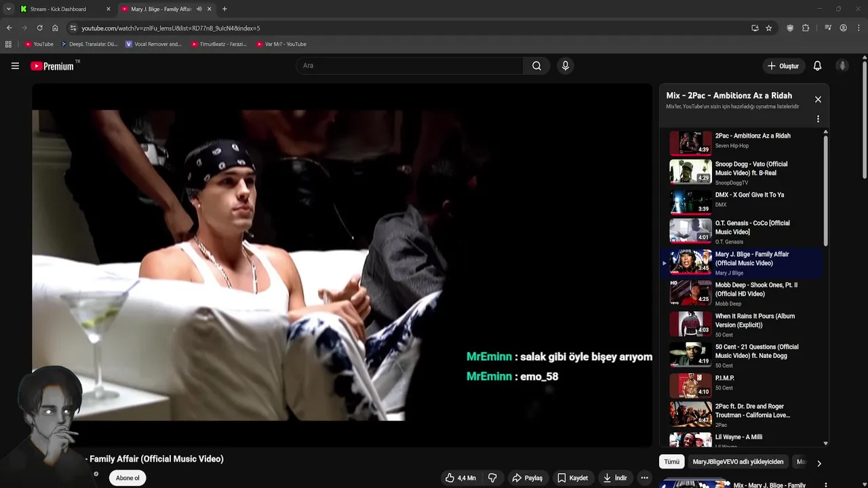Open the apps grid in bookmarks bar
This screenshot has height=488, width=868.
[x=8, y=44]
